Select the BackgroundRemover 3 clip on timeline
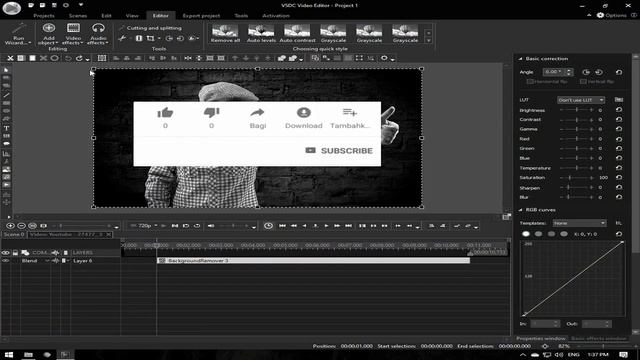 coord(313,260)
